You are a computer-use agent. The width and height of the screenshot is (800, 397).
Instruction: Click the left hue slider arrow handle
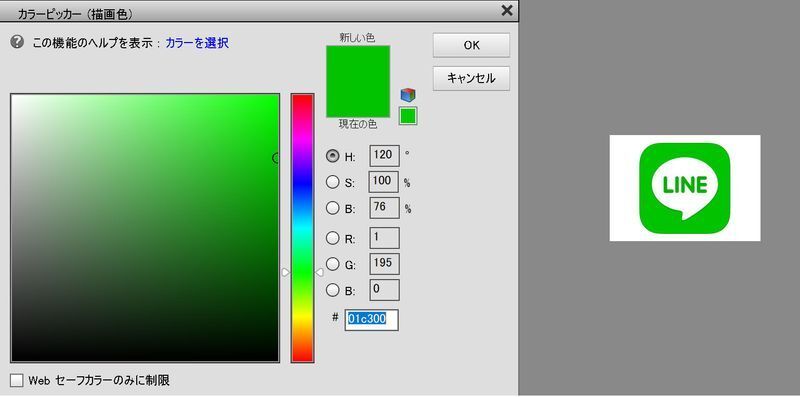click(x=286, y=273)
